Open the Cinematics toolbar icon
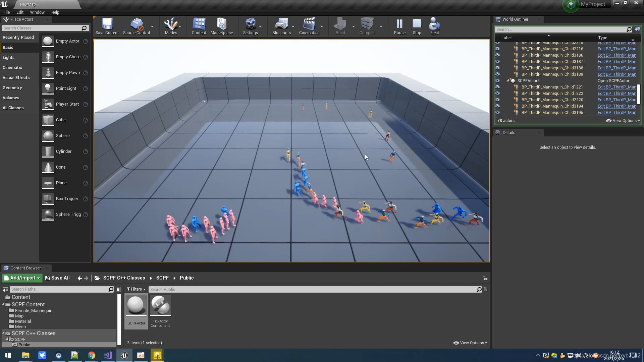Viewport: 644px width, 362px height. 309,26
